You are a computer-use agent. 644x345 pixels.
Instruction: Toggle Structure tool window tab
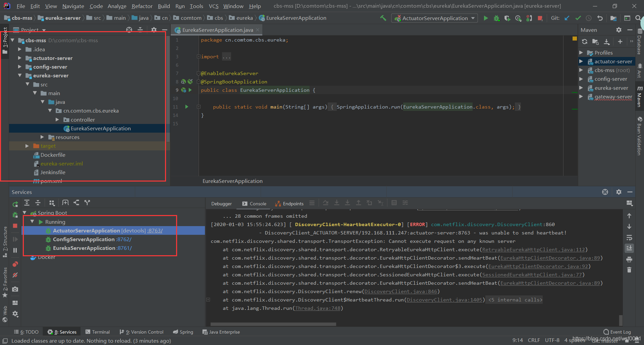pyautogui.click(x=5, y=241)
